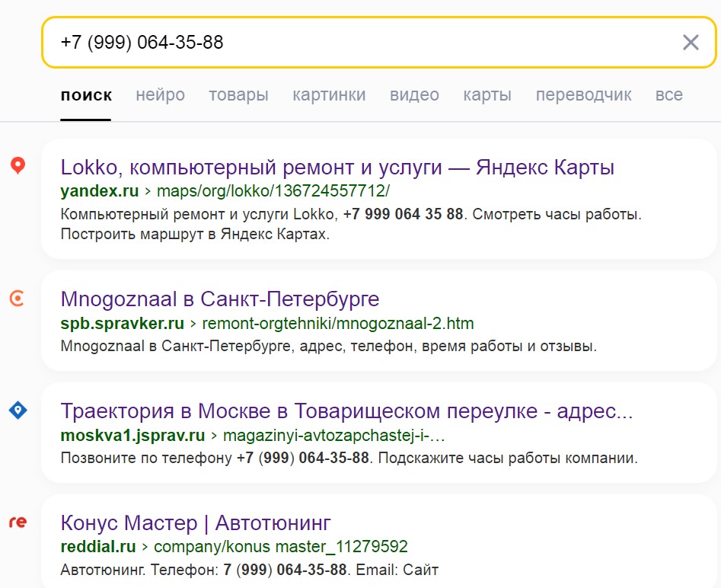Viewport: 721px width, 588px height.
Task: Click the red map pin favicon for Lokko
Action: point(18,165)
